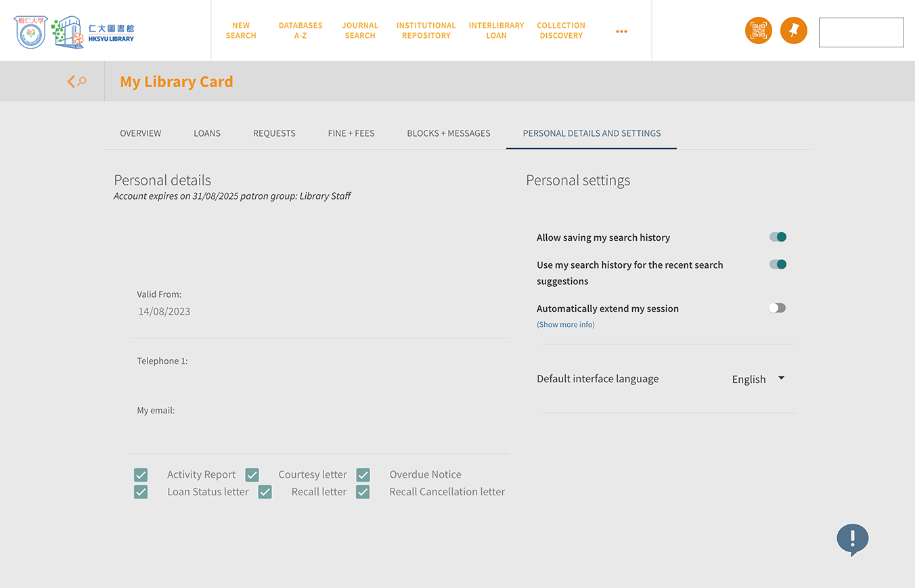The width and height of the screenshot is (915, 588).
Task: Click the QR code icon in header
Action: click(x=758, y=31)
